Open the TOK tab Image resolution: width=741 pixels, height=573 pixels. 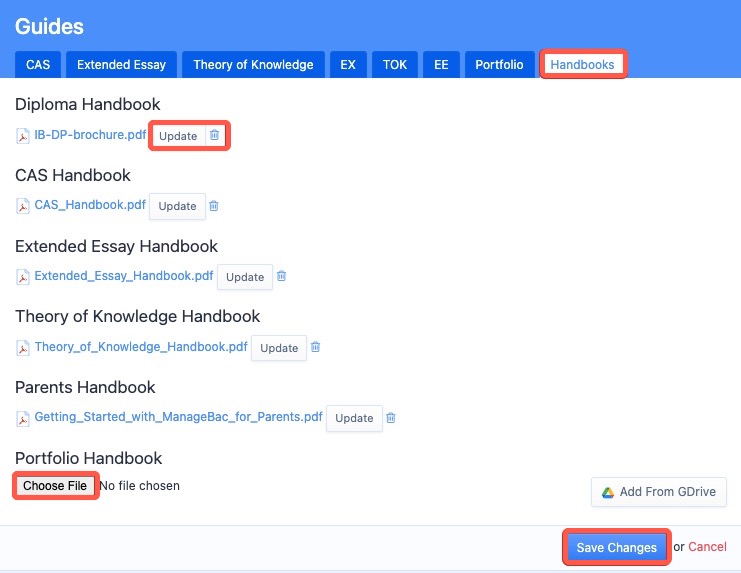[x=394, y=65]
